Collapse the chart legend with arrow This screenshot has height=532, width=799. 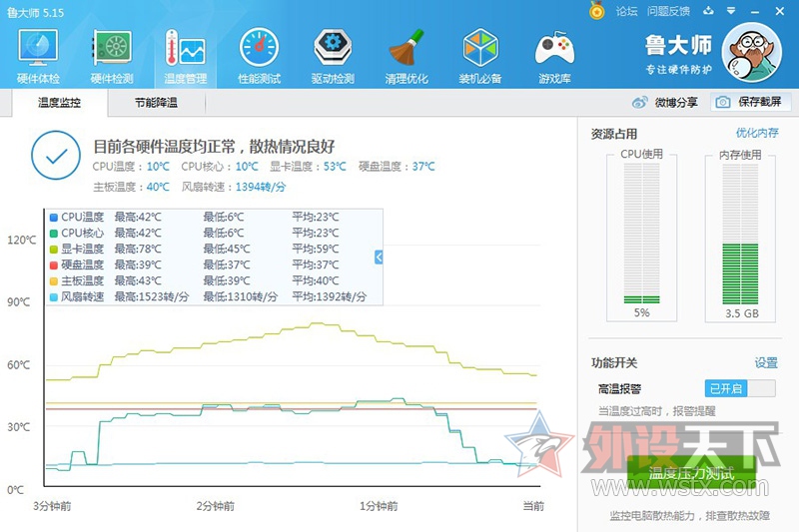tap(379, 258)
